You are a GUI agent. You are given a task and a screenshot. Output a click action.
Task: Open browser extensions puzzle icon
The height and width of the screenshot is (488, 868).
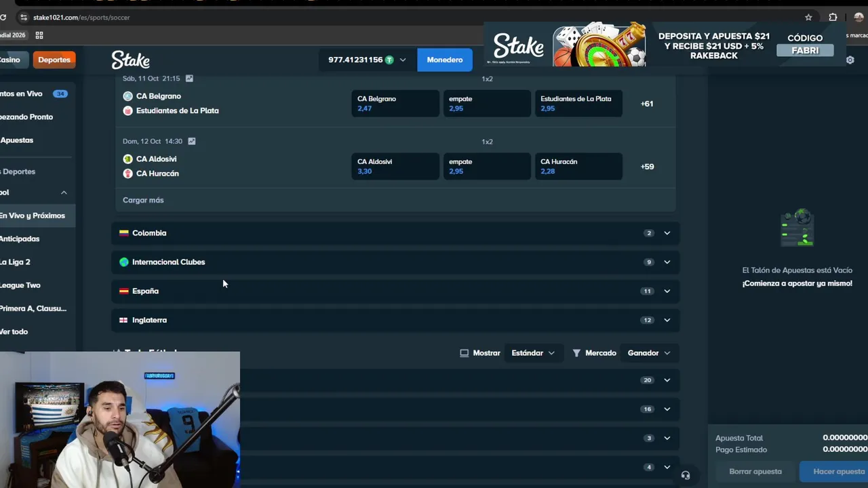pyautogui.click(x=833, y=17)
